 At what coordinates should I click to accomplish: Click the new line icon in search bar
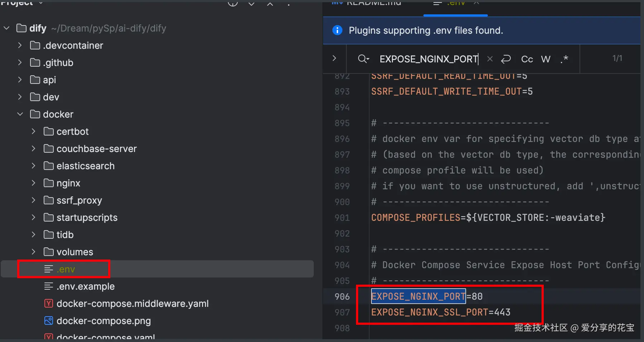pyautogui.click(x=506, y=59)
